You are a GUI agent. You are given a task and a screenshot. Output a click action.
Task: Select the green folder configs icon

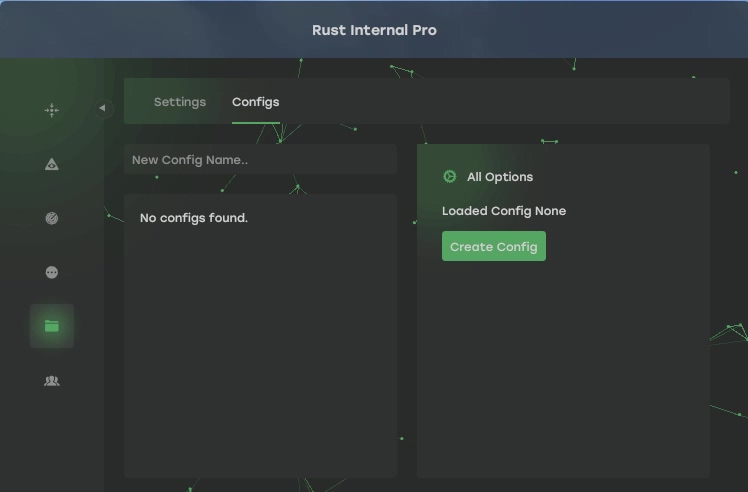click(52, 326)
